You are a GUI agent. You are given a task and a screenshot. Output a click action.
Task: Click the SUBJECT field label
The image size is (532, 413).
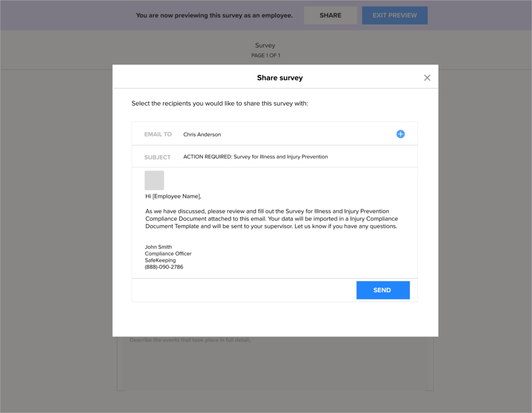click(157, 157)
